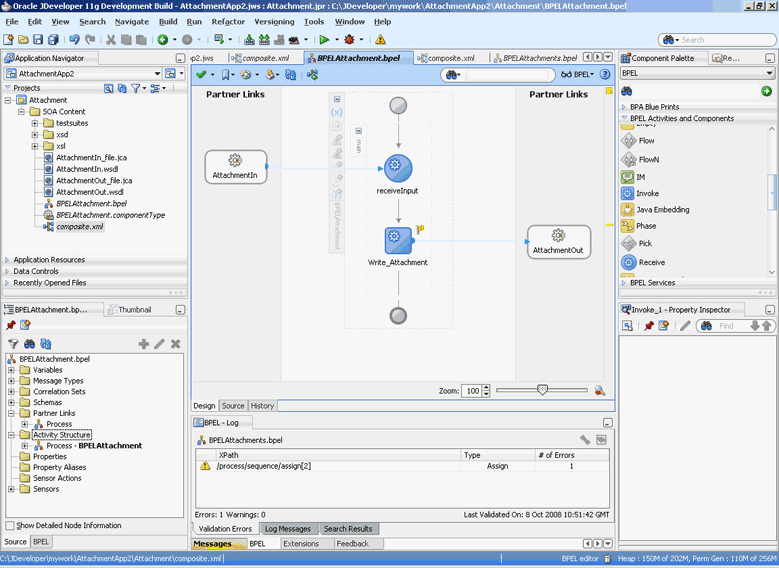This screenshot has width=779, height=568.
Task: Click the binoculars find icon in Structure pane
Action: click(x=29, y=344)
